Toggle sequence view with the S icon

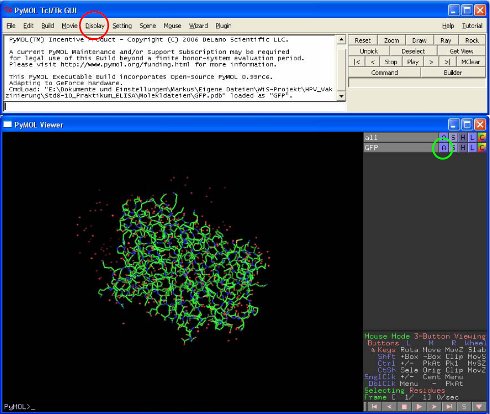click(x=464, y=407)
